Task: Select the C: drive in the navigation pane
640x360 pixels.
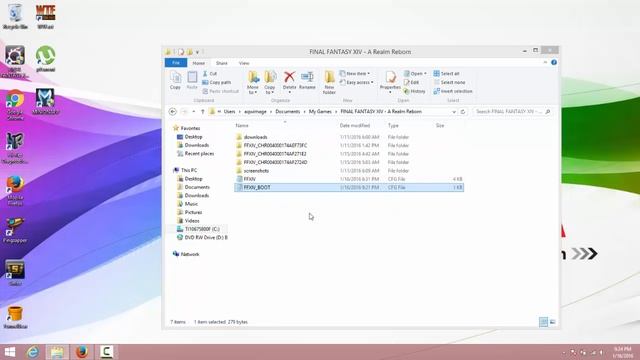Action: click(x=202, y=229)
